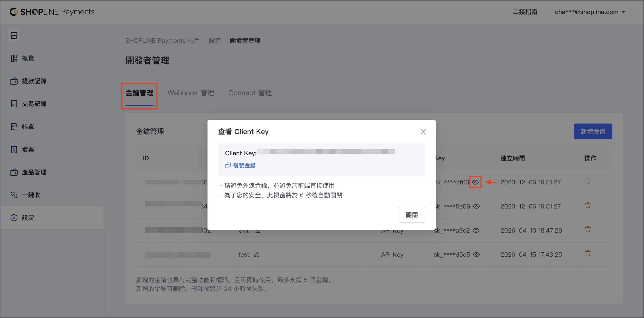Click the 查看 Client Key dialog title
The width and height of the screenshot is (644, 318).
pyautogui.click(x=243, y=132)
